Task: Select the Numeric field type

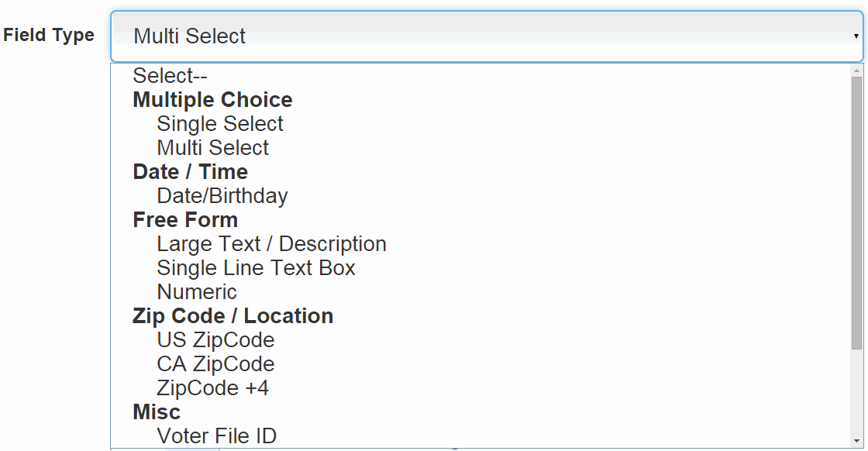Action: [x=197, y=291]
